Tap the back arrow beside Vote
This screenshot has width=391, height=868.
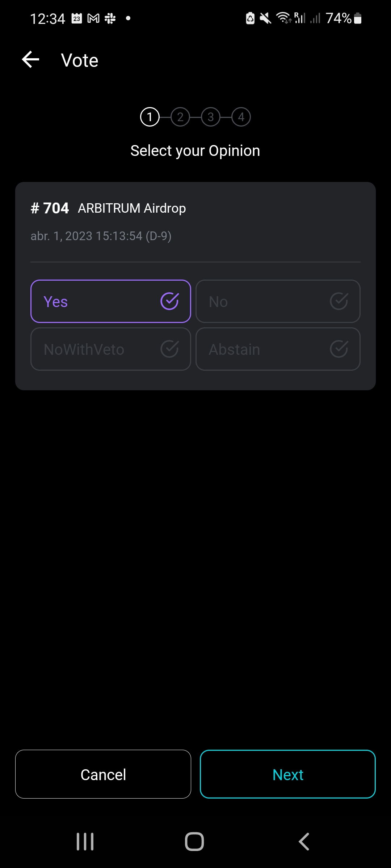pos(31,60)
